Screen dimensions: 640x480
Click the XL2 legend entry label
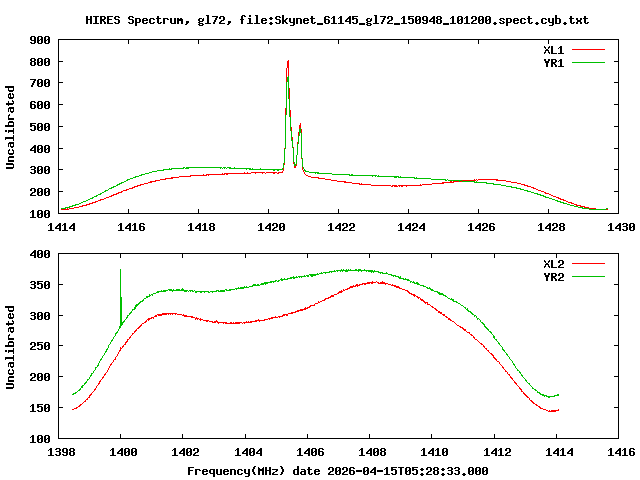tap(553, 264)
